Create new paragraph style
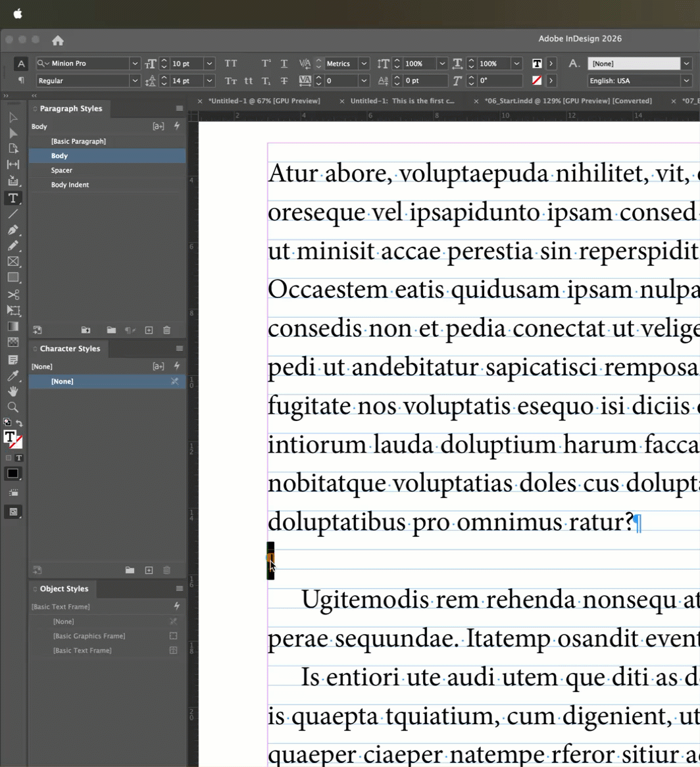This screenshot has width=700, height=767. 149,330
